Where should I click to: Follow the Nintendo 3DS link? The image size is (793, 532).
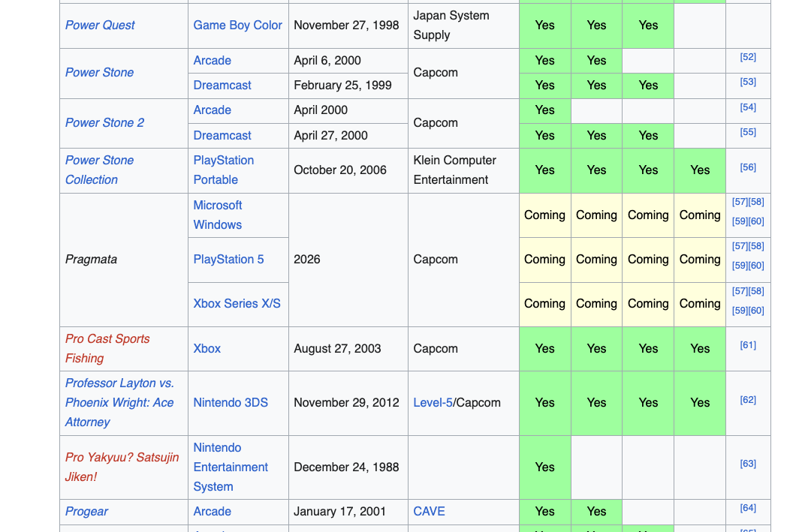[230, 403]
